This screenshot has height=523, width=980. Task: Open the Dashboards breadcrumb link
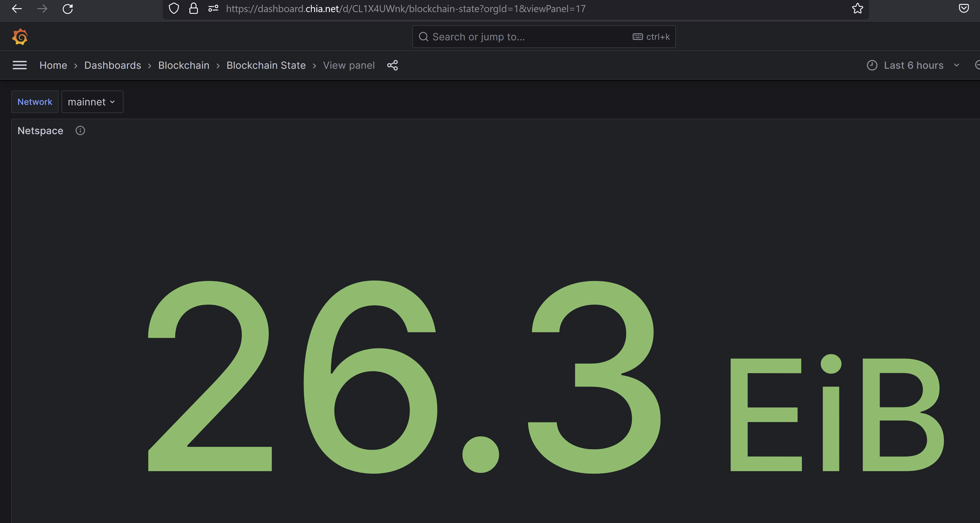[113, 65]
